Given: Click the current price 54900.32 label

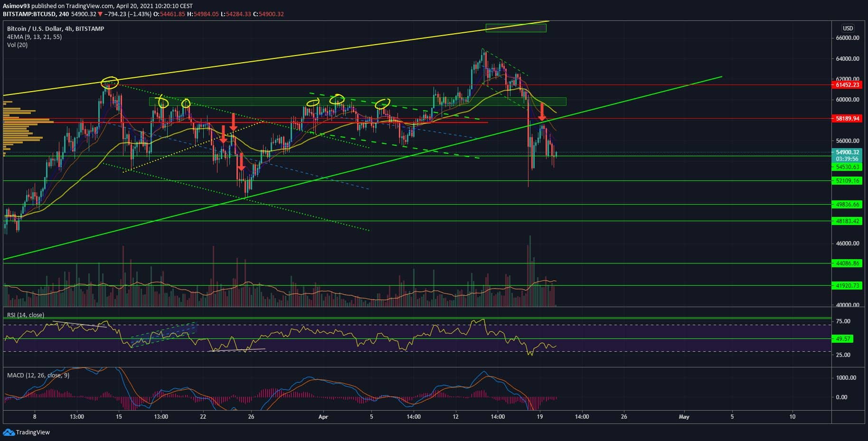Looking at the screenshot, I should [847, 152].
